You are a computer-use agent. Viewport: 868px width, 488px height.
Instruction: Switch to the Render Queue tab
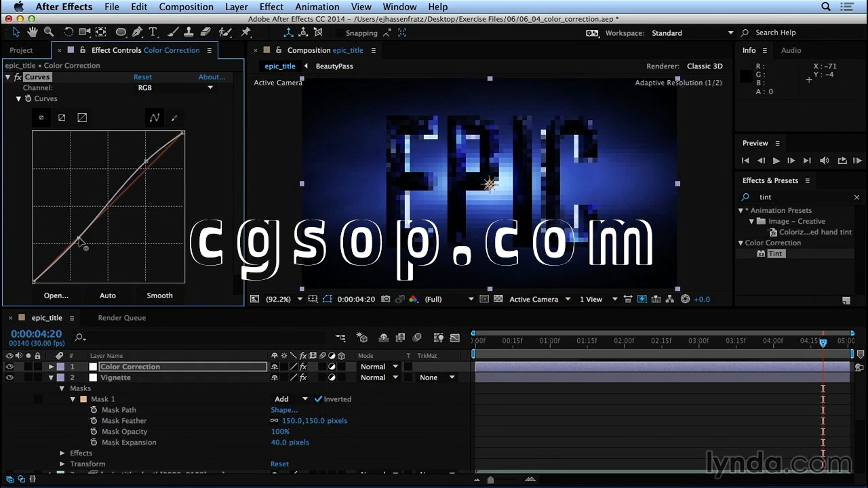click(x=122, y=318)
